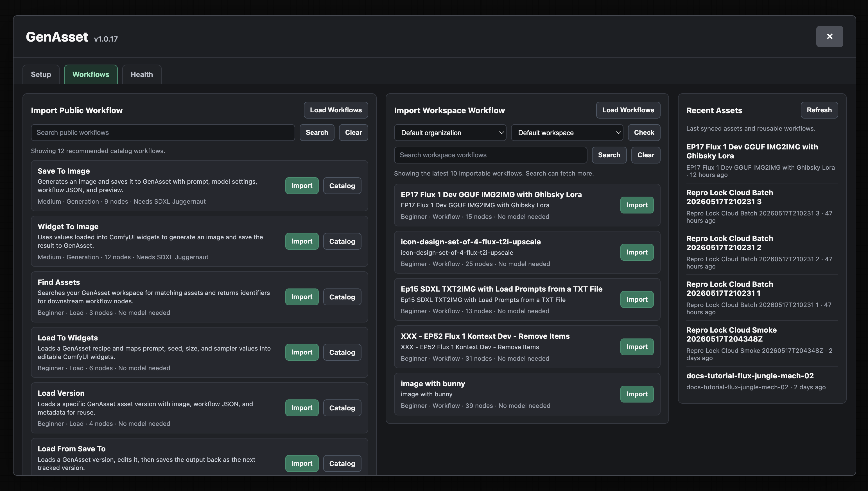Select the Load To Widgets title
Screen dimensions: 868x491
click(x=68, y=338)
